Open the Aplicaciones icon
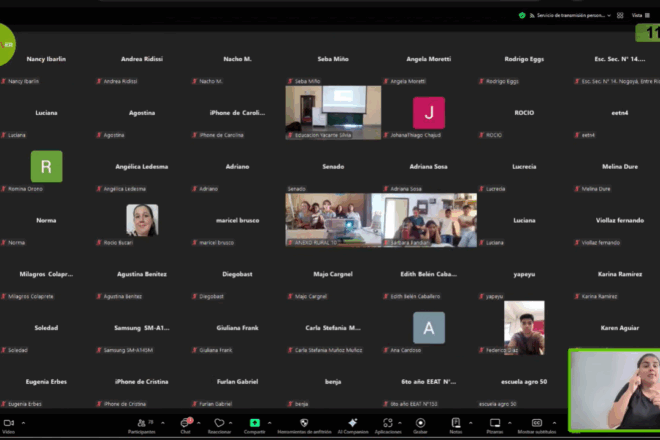The height and width of the screenshot is (440, 660). (387, 423)
